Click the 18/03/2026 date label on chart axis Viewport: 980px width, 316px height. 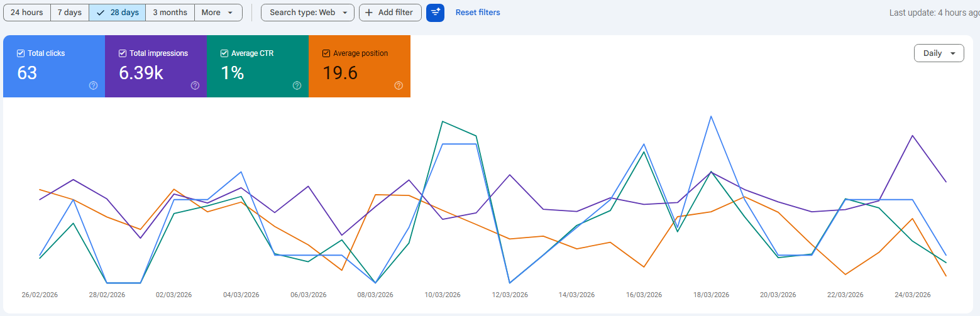click(711, 295)
